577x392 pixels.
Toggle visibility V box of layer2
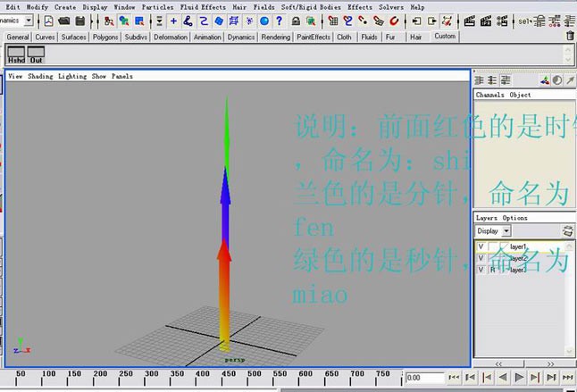click(x=481, y=258)
